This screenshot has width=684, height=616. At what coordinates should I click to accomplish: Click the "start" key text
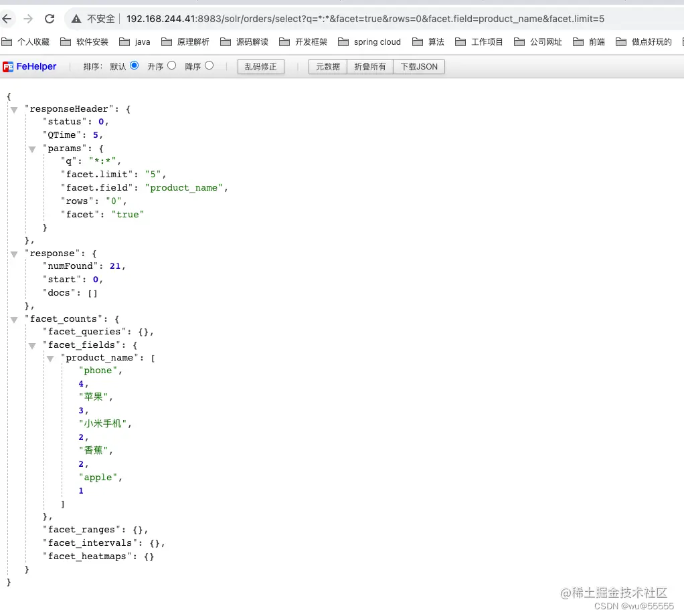coord(62,280)
